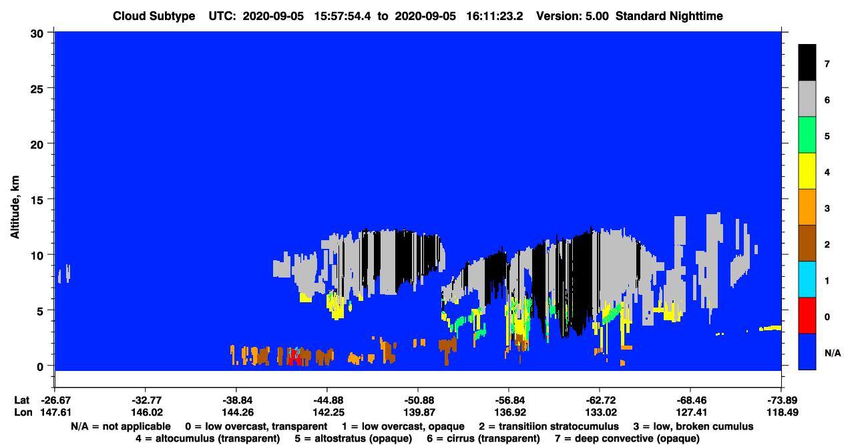This screenshot has width=868, height=445.
Task: Click the orange color swatch labeled 3
Action: tap(807, 207)
